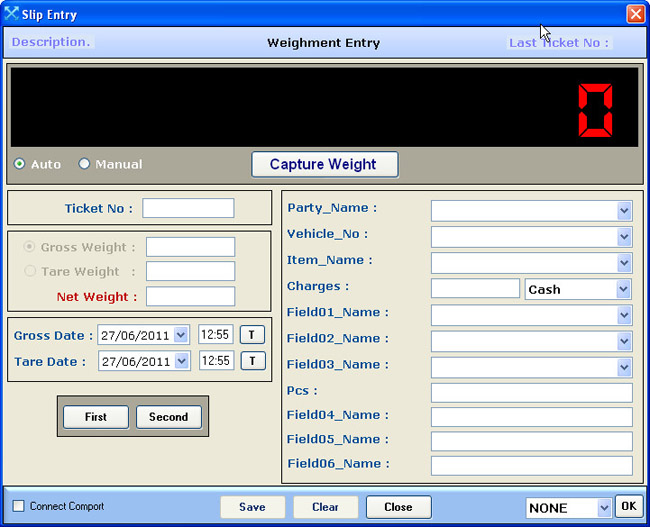Close the Slip Entry window
650x527 pixels.
[x=635, y=14]
